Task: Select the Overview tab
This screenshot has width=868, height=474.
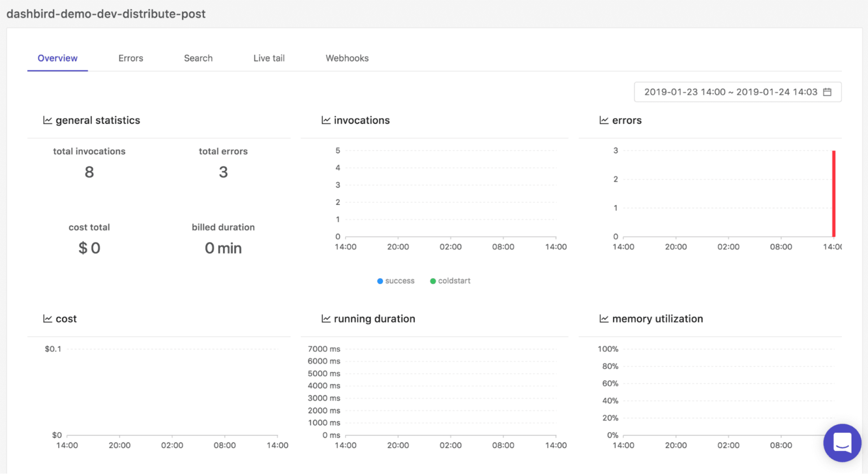Action: tap(57, 58)
